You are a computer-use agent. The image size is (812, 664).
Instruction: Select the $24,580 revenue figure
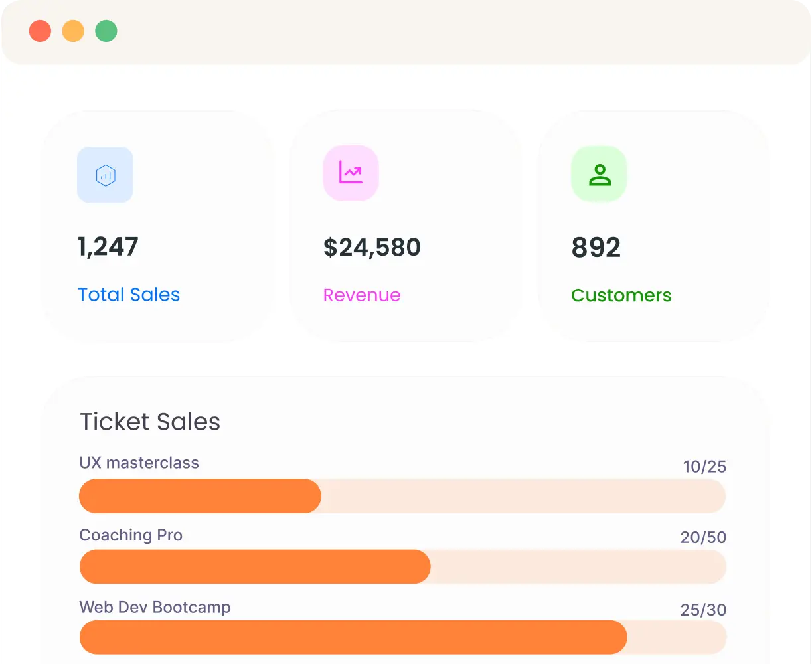pyautogui.click(x=372, y=247)
